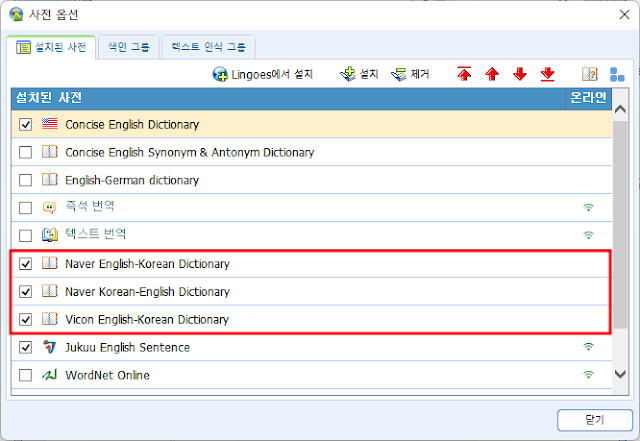Toggle the 즉석 번역 checkbox
This screenshot has width=640, height=441.
pos(25,208)
